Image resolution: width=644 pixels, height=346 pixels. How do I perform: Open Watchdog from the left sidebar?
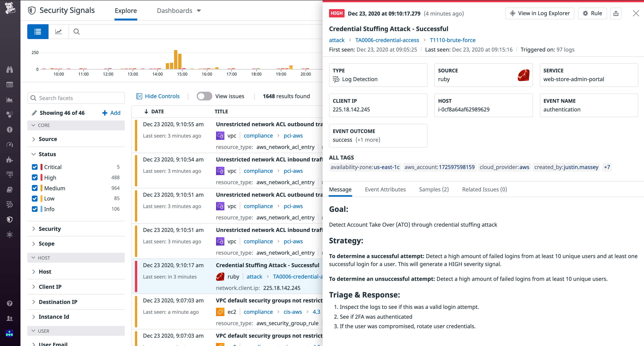coord(10,70)
